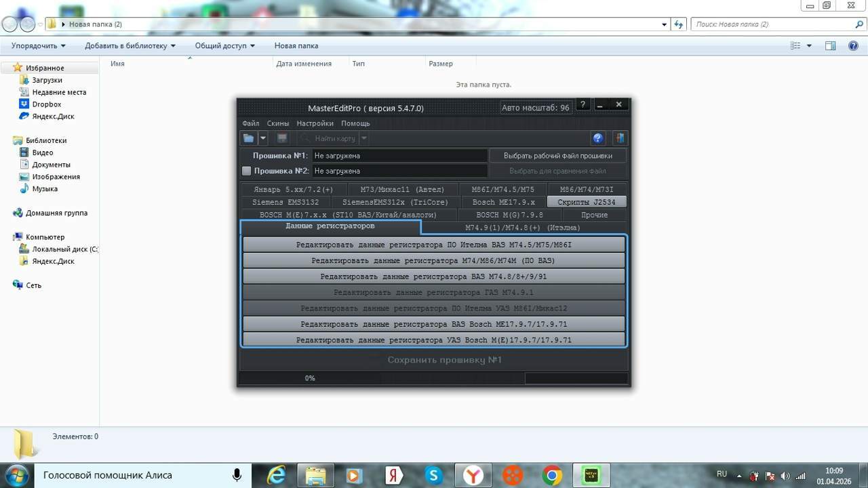Switch to the Bosch ME17.9.x tab
Viewport: 868px width, 488px height.
coord(503,202)
